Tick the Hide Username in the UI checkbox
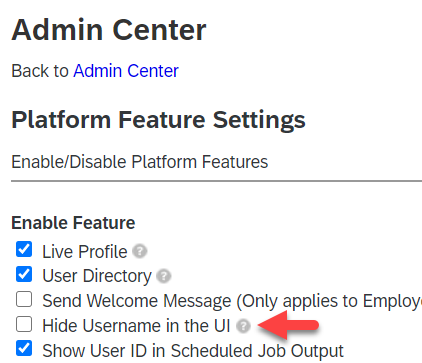Screen dimensions: 422x363 [24, 324]
